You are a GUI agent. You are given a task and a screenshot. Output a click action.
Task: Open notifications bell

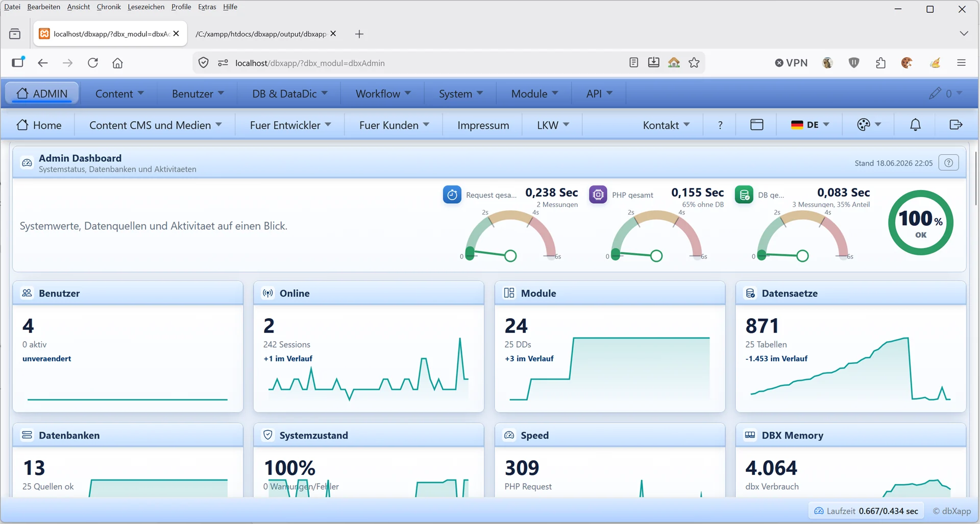[x=915, y=125]
